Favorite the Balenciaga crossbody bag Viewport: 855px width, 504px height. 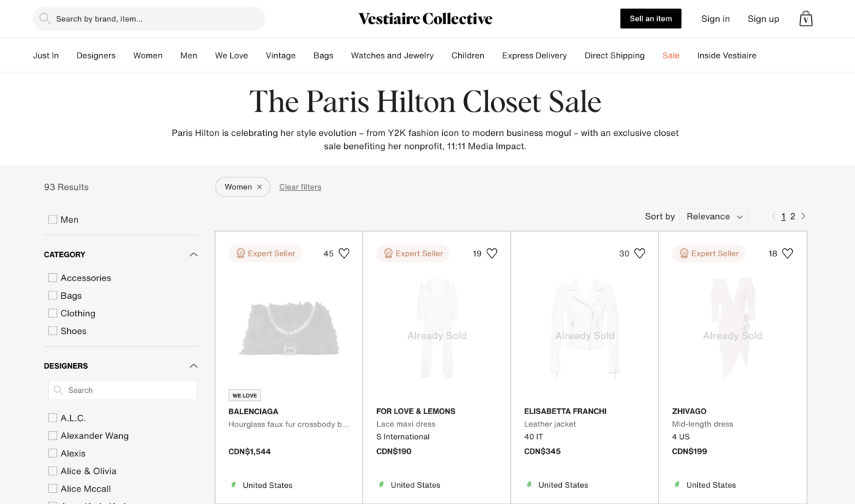(x=345, y=253)
